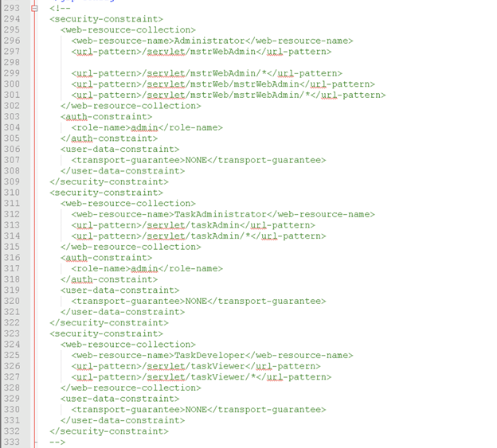Viewport: 497px width, 448px height.
Task: Click line number 323 in the gutter
Action: coord(12,333)
